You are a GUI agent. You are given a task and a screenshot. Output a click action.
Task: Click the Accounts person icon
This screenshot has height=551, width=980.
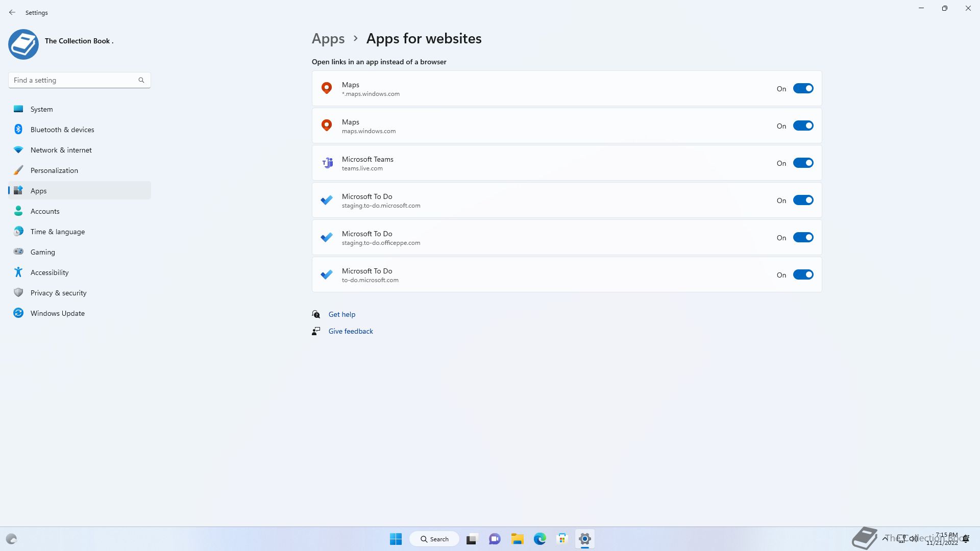[x=18, y=211]
